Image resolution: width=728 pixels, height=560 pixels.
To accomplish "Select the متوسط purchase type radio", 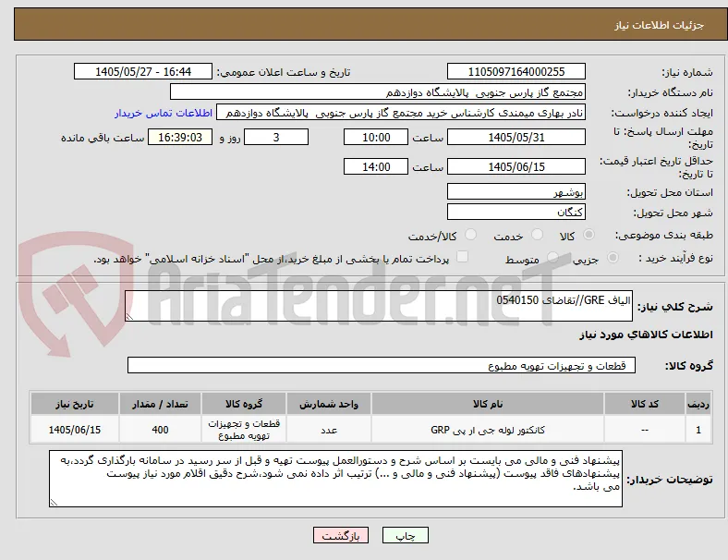I will [552, 258].
